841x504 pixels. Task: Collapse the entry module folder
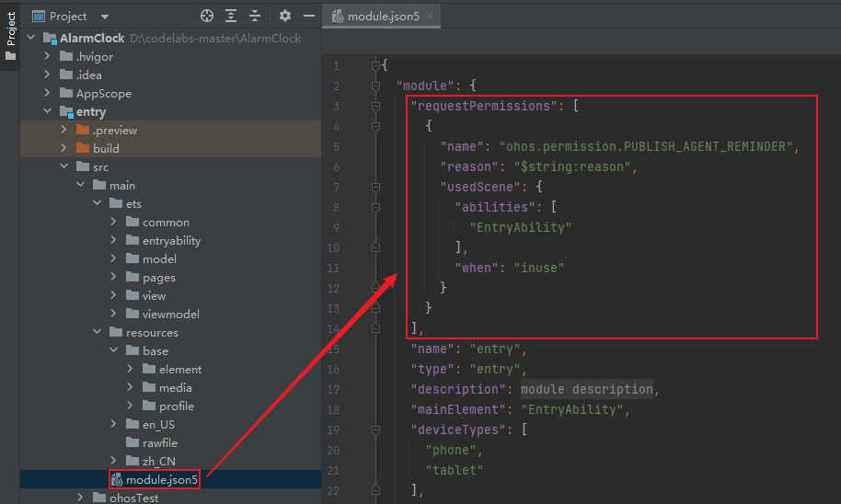tap(47, 111)
